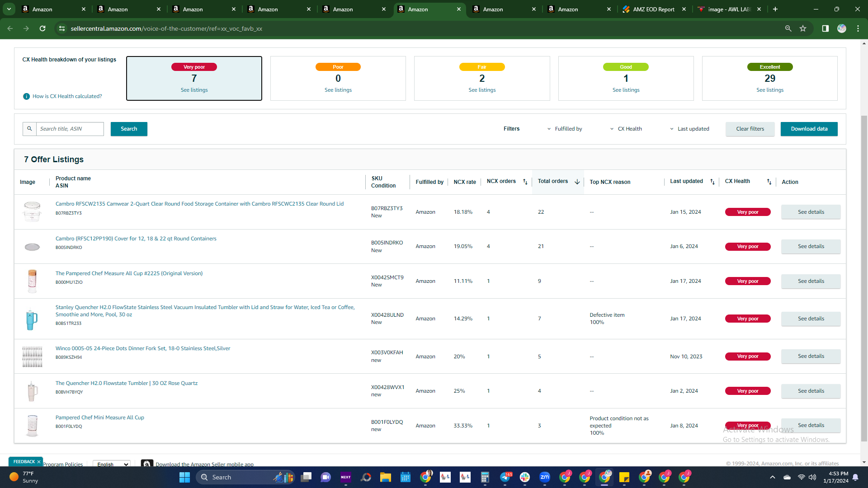The width and height of the screenshot is (868, 488).
Task: Open the Windows notification bell
Action: (x=855, y=477)
